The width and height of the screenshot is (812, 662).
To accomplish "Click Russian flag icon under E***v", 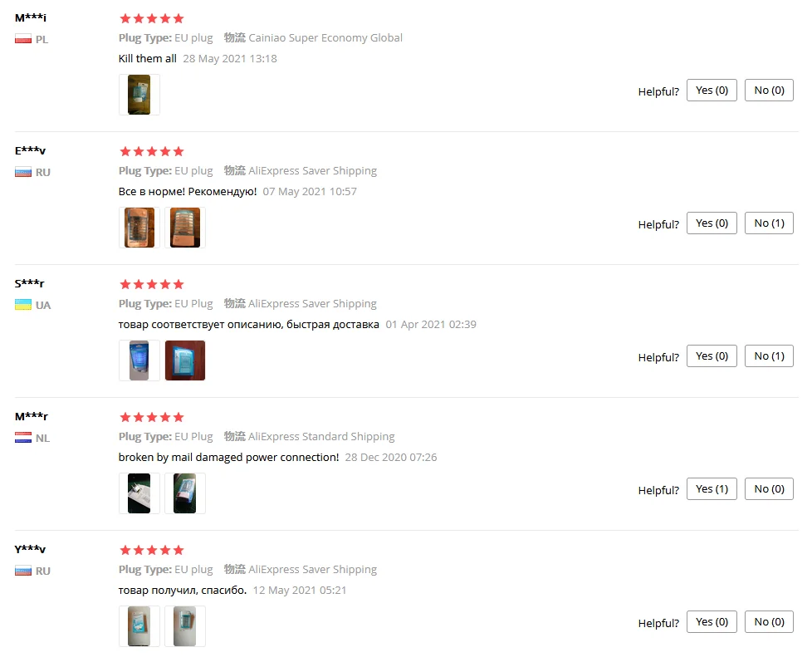I will [x=23, y=173].
